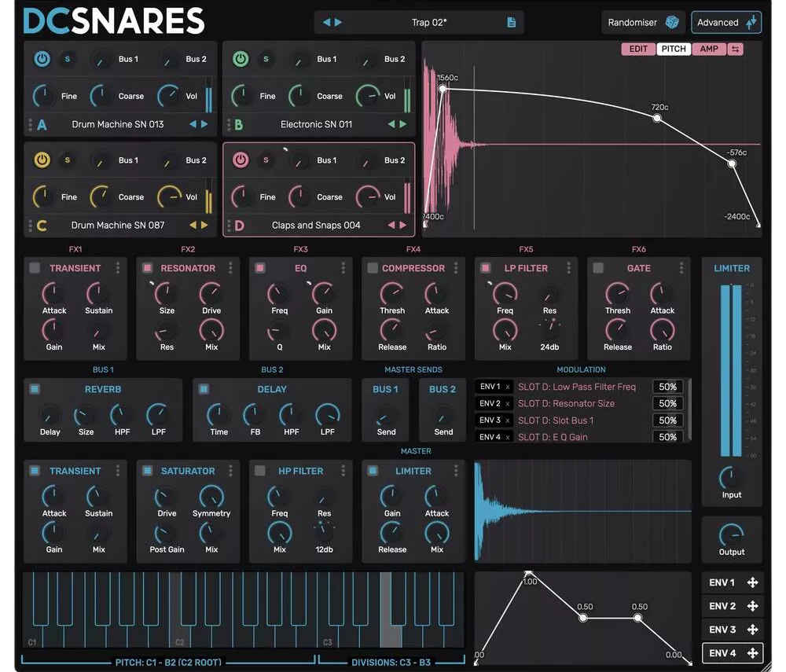Screen dimensions: 786x672
Task: Click the save preset file icon beside Trap 02*
Action: [x=512, y=23]
